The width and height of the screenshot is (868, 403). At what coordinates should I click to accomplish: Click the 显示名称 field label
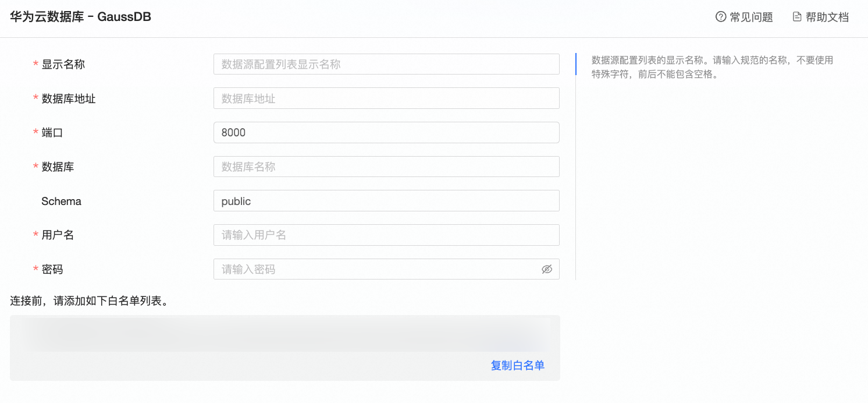point(63,64)
